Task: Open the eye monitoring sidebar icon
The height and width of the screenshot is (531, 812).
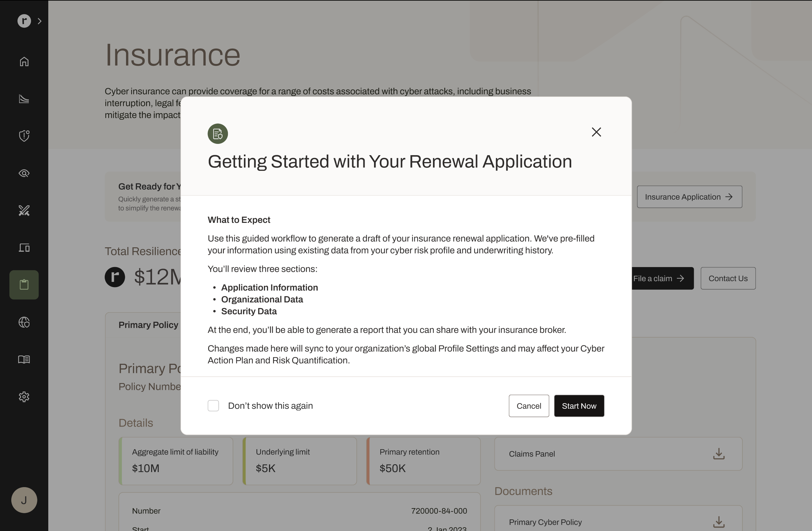Action: pyautogui.click(x=24, y=173)
